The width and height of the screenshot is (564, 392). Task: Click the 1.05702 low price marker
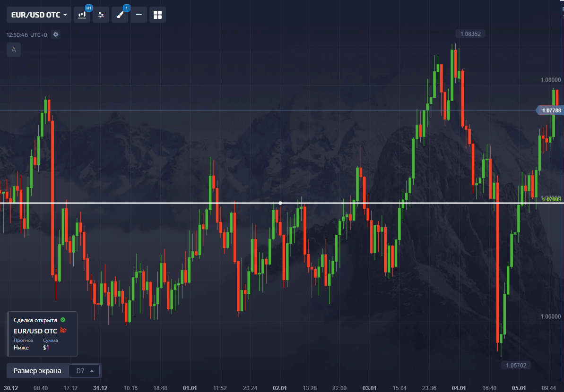click(515, 365)
